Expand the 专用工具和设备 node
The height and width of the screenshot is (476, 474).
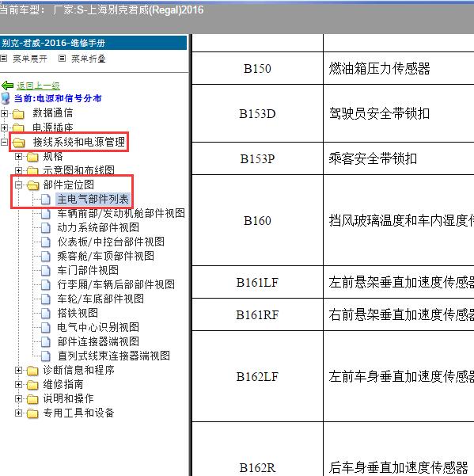pyautogui.click(x=18, y=413)
